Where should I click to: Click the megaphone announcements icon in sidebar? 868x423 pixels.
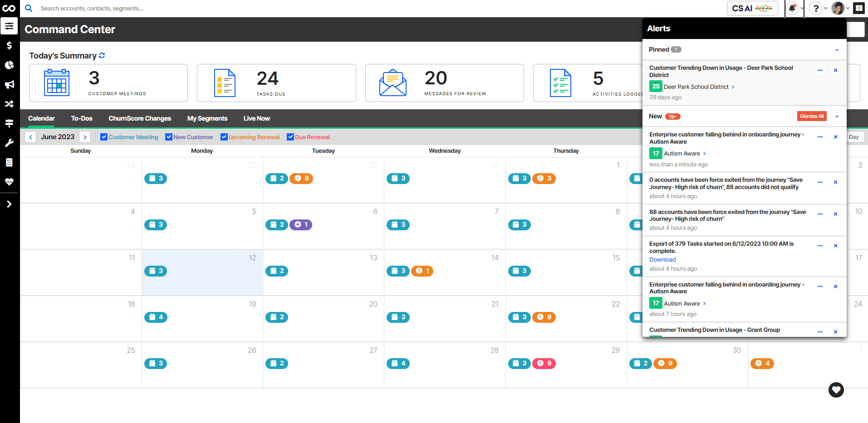click(9, 84)
